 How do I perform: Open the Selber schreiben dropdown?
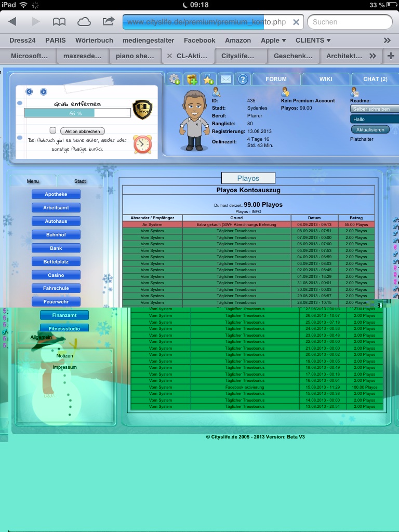pos(374,109)
